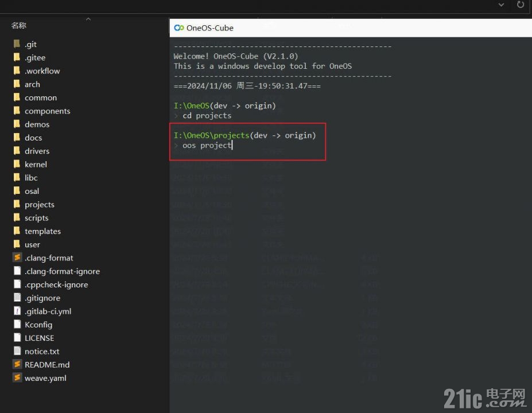Select the .gitignore file name

coord(42,298)
